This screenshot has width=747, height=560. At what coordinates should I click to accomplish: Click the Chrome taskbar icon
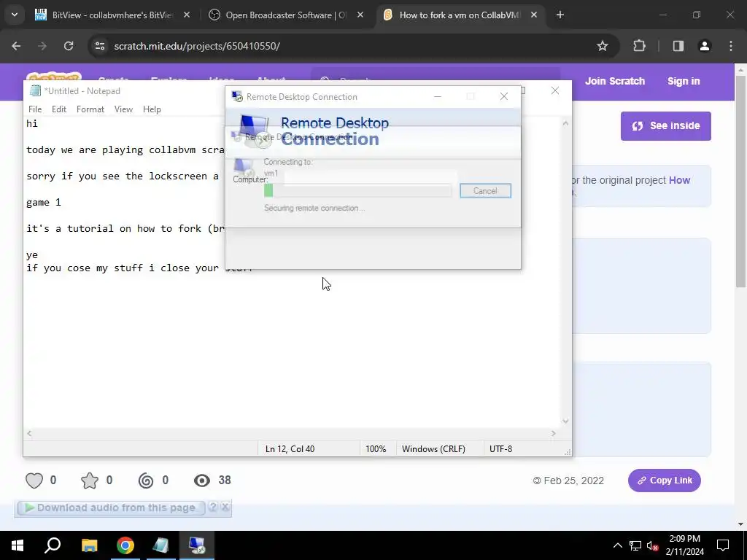click(x=125, y=545)
